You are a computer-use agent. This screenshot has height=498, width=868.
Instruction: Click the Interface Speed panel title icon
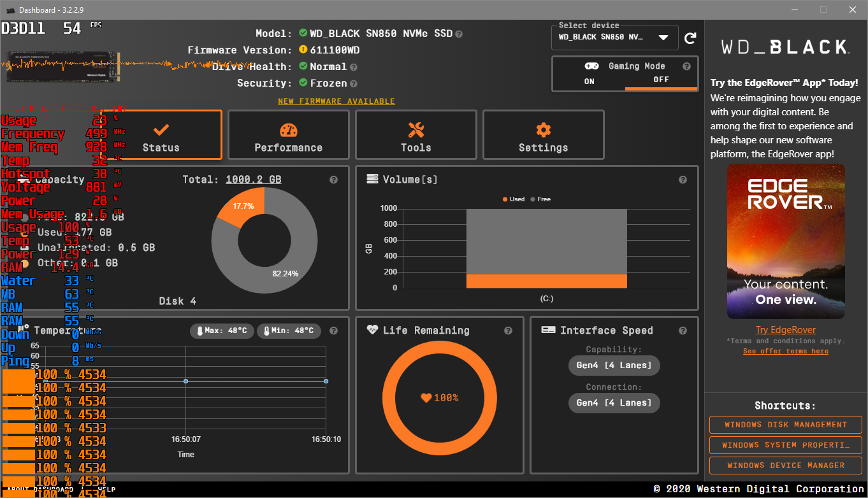(x=548, y=330)
